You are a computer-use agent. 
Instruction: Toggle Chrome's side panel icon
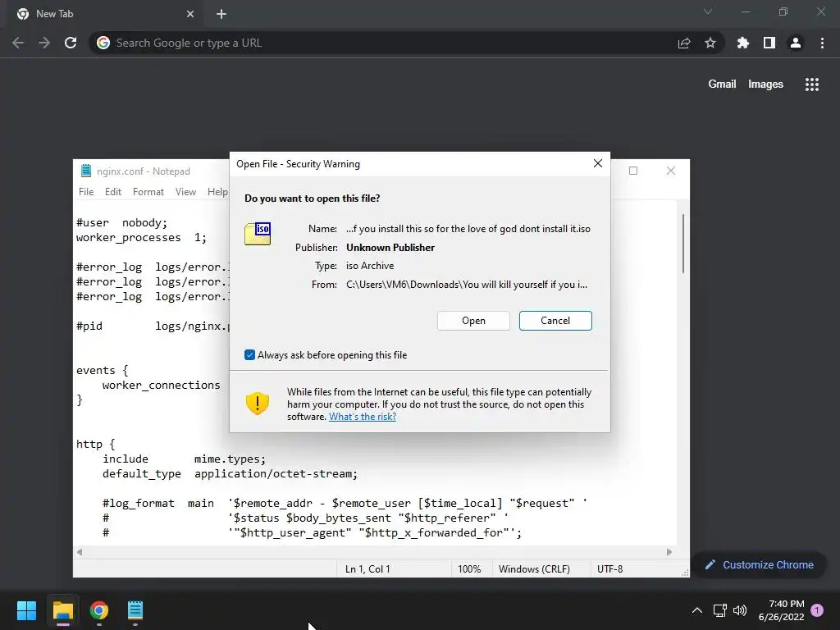pos(769,43)
